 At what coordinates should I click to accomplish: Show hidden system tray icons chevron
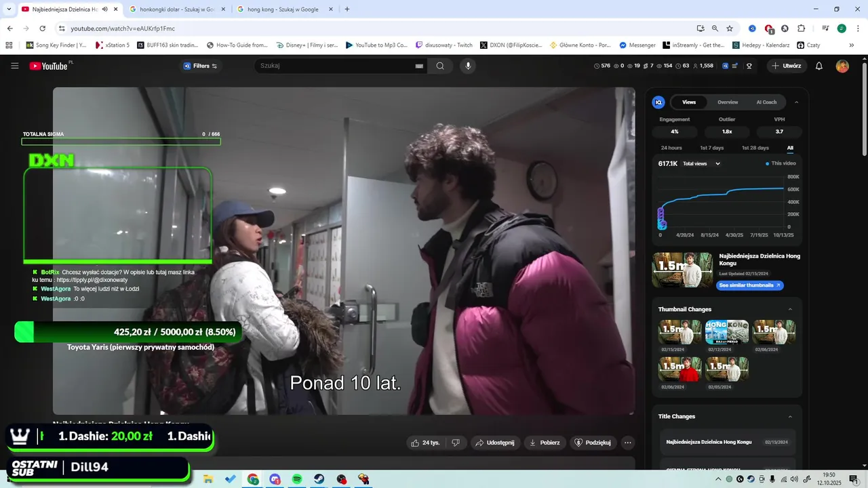click(x=719, y=479)
